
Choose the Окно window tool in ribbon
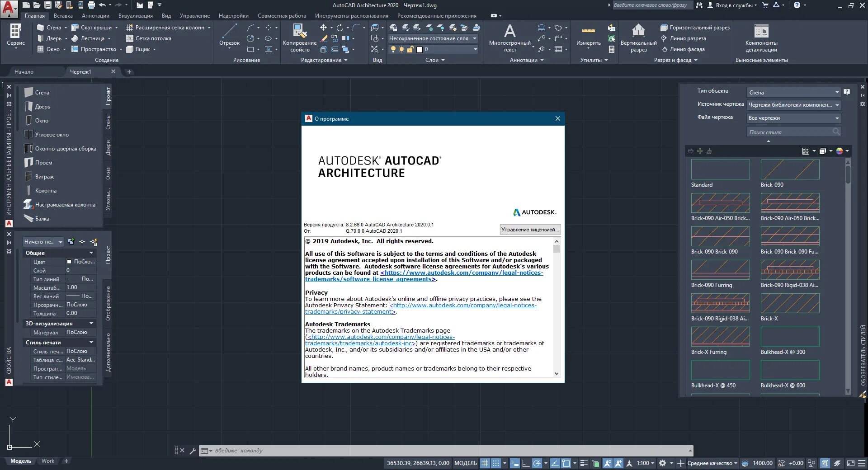[48, 49]
